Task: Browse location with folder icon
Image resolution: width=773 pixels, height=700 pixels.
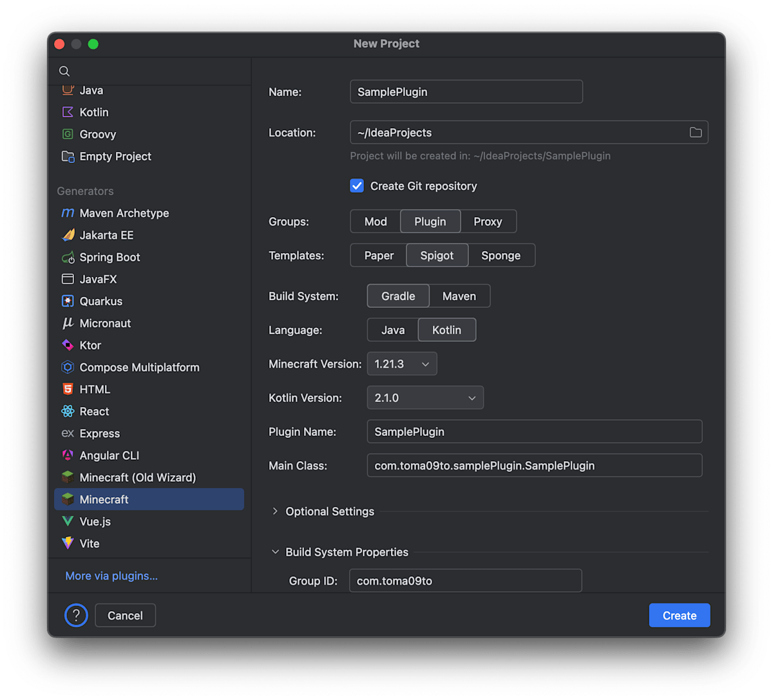Action: point(696,132)
